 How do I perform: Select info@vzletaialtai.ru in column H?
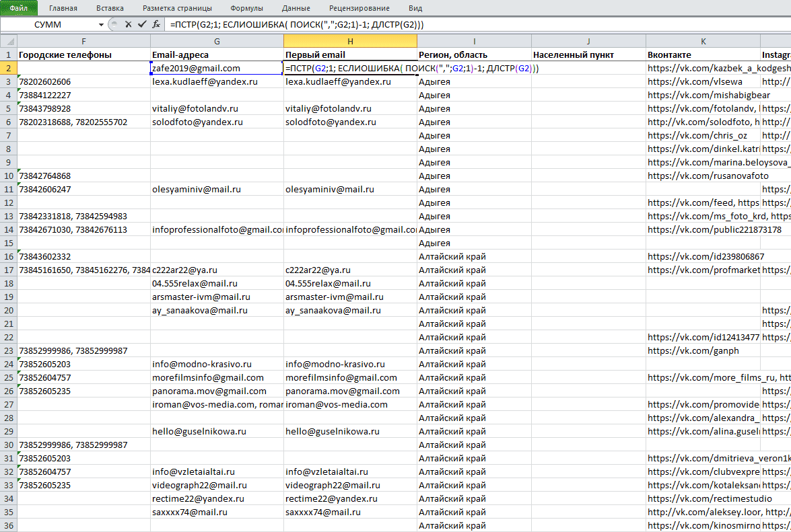click(x=350, y=471)
